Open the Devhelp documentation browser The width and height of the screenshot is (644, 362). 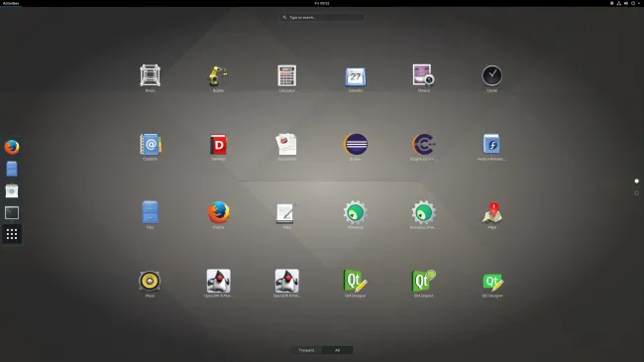pyautogui.click(x=218, y=145)
